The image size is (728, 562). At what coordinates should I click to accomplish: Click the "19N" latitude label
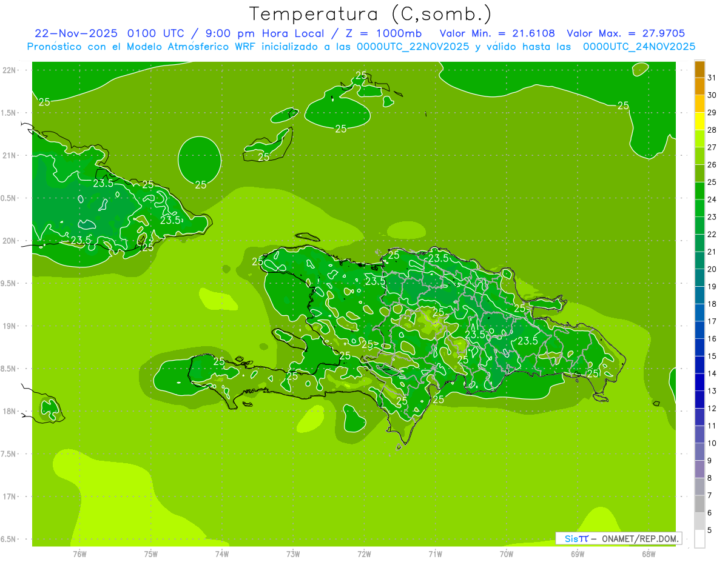tap(9, 326)
